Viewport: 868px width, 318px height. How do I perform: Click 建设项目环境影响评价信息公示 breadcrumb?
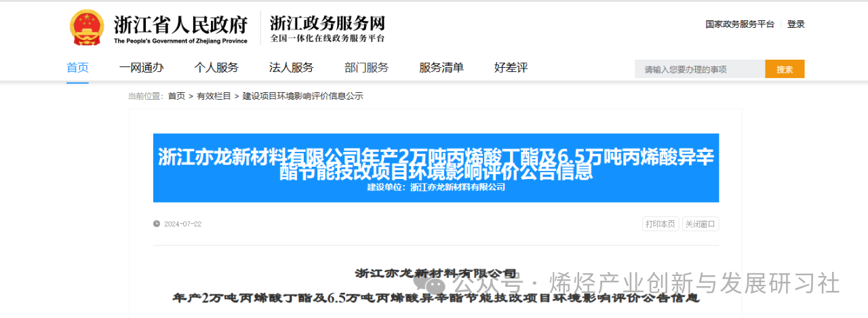(302, 96)
